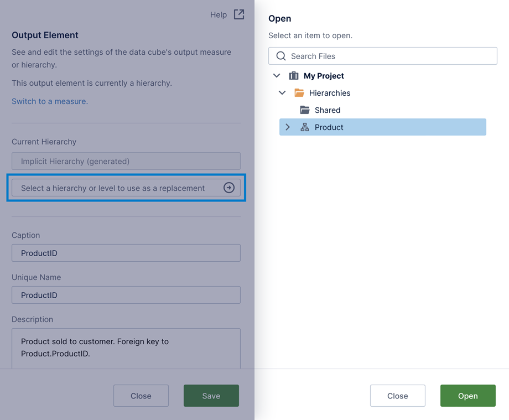
Task: Open the Output Element panel header
Action: (45, 35)
